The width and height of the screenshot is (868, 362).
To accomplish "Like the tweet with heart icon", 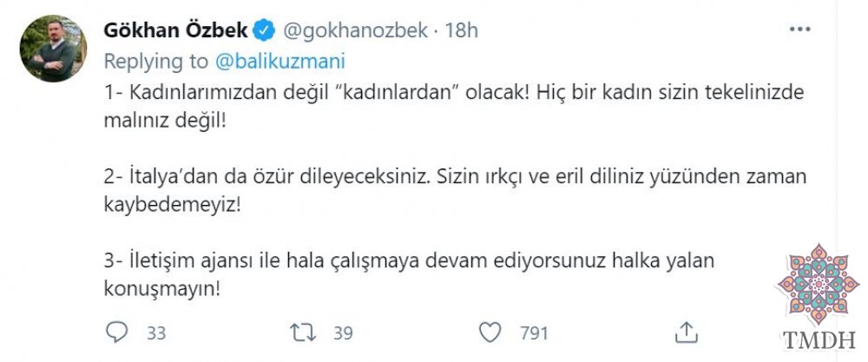I will coord(490,332).
